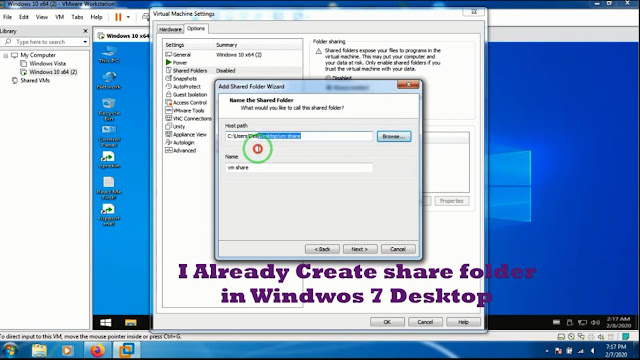Viewport: 640px width, 360px height.
Task: Click Cancel in Virtual Machine Settings
Action: (425, 322)
